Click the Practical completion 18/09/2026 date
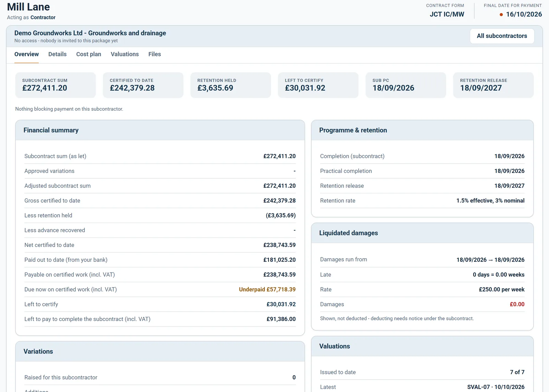Screen dimensions: 549x392 point(509,171)
